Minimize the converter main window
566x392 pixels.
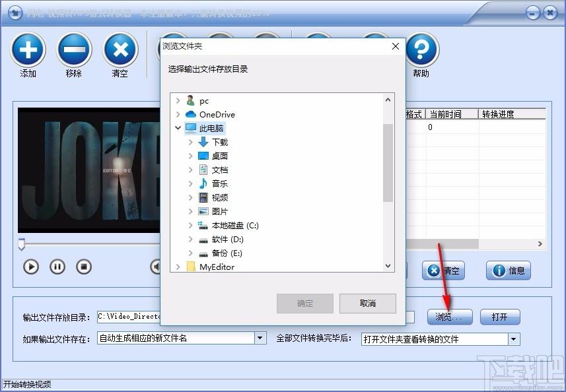[x=532, y=13]
